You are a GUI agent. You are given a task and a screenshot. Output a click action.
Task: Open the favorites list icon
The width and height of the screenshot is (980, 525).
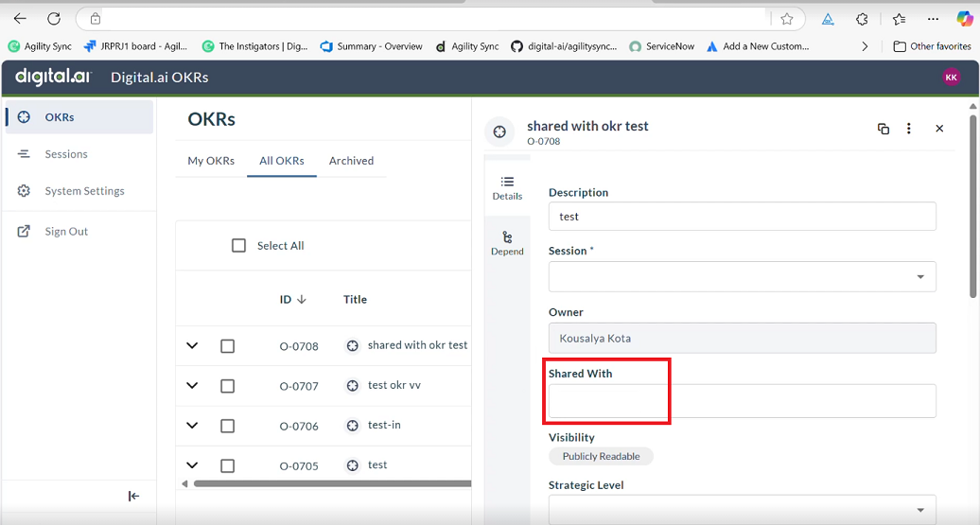(x=899, y=19)
